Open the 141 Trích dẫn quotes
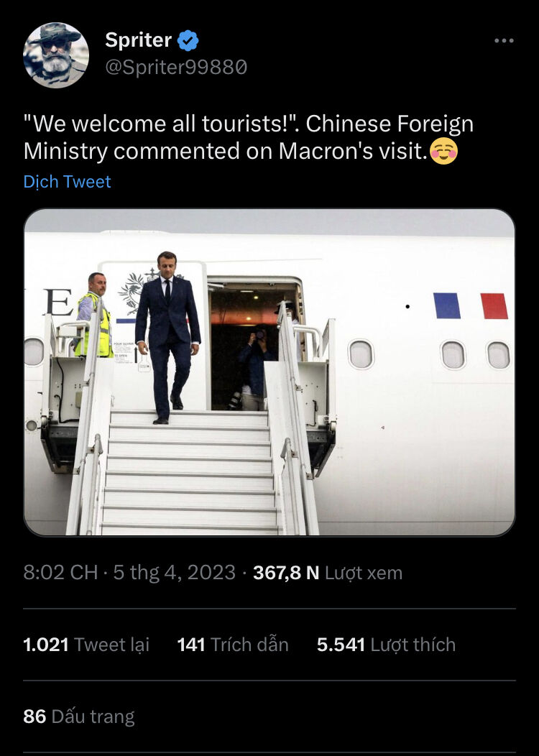The image size is (539, 756). tap(233, 645)
